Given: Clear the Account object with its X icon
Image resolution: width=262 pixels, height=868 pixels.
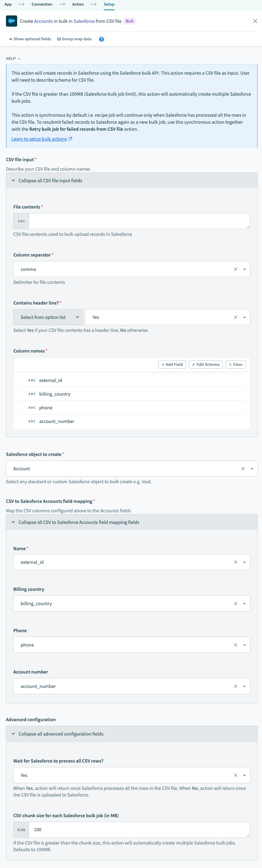Looking at the screenshot, I should point(242,468).
